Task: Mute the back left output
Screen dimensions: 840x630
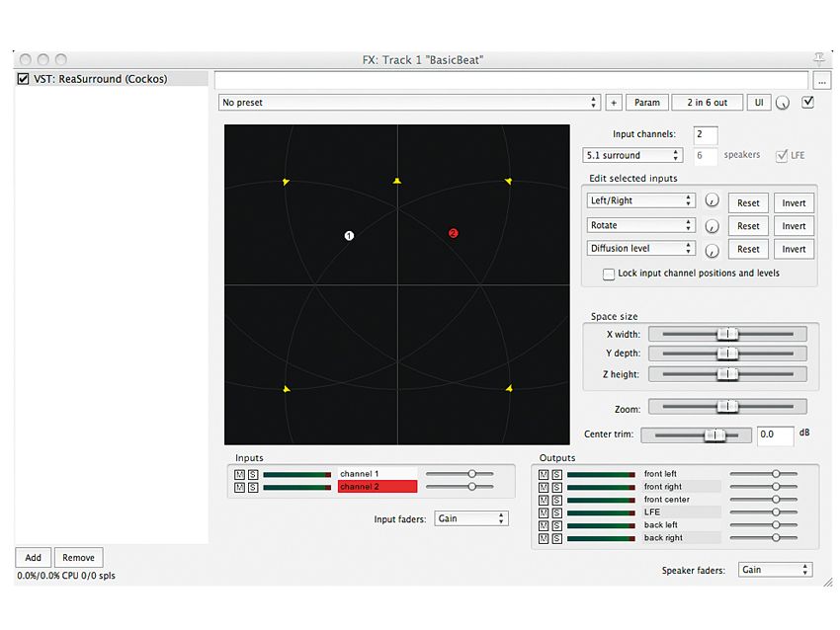Action: (544, 525)
